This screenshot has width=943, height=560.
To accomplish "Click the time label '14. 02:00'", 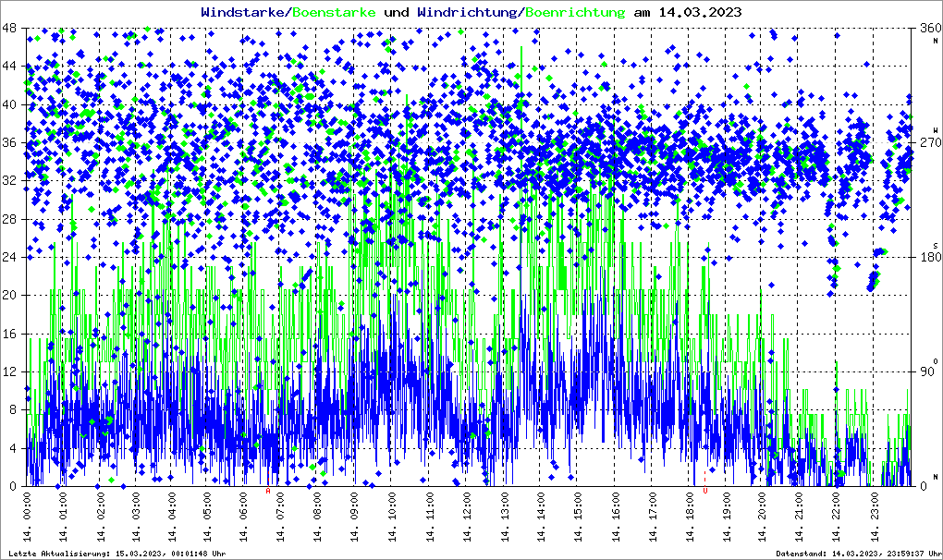I will pyautogui.click(x=100, y=517).
